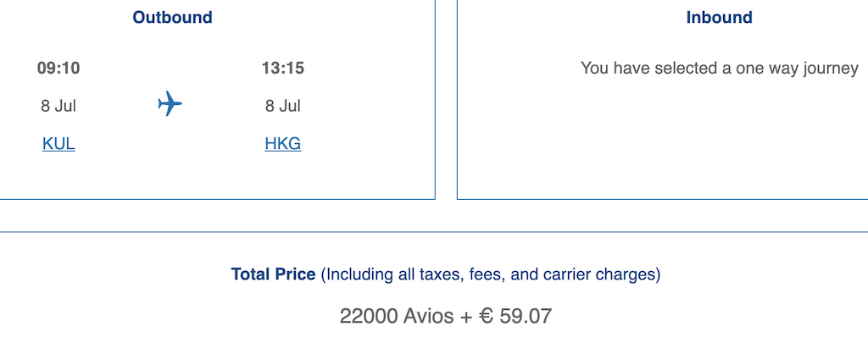Open the KUL departure airport link
Image resolution: width=868 pixels, height=343 pixels.
(58, 144)
